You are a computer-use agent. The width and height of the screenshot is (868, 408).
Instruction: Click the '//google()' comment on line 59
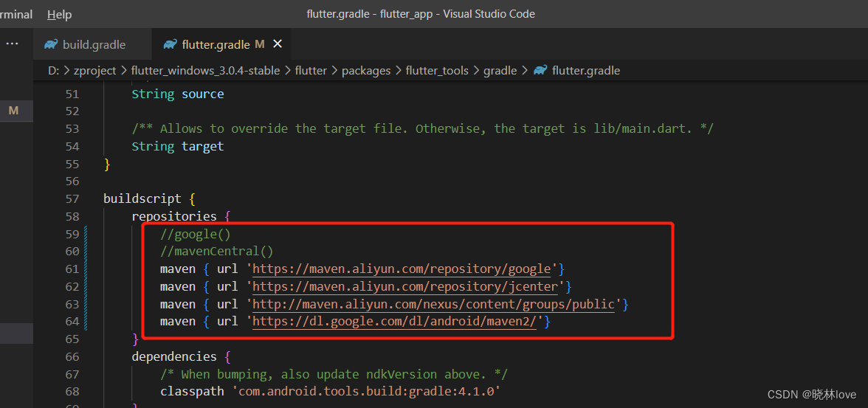pyautogui.click(x=195, y=234)
